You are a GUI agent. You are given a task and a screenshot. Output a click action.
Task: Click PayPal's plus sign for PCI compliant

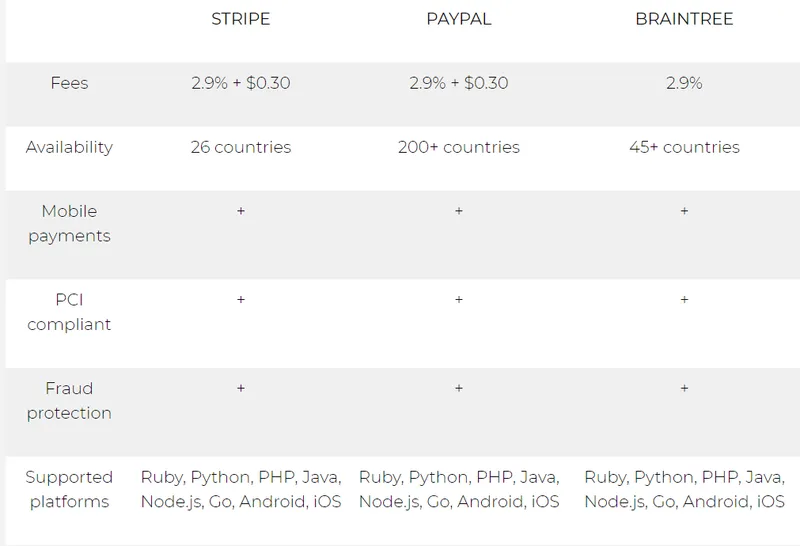point(459,300)
